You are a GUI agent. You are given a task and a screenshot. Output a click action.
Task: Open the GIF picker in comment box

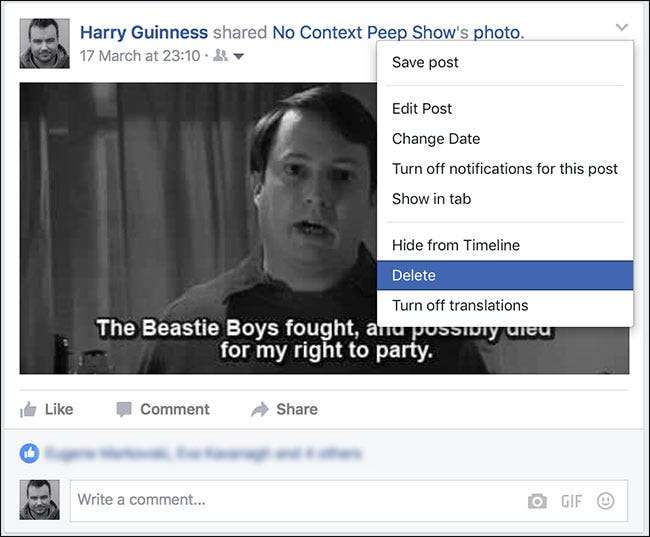[572, 501]
